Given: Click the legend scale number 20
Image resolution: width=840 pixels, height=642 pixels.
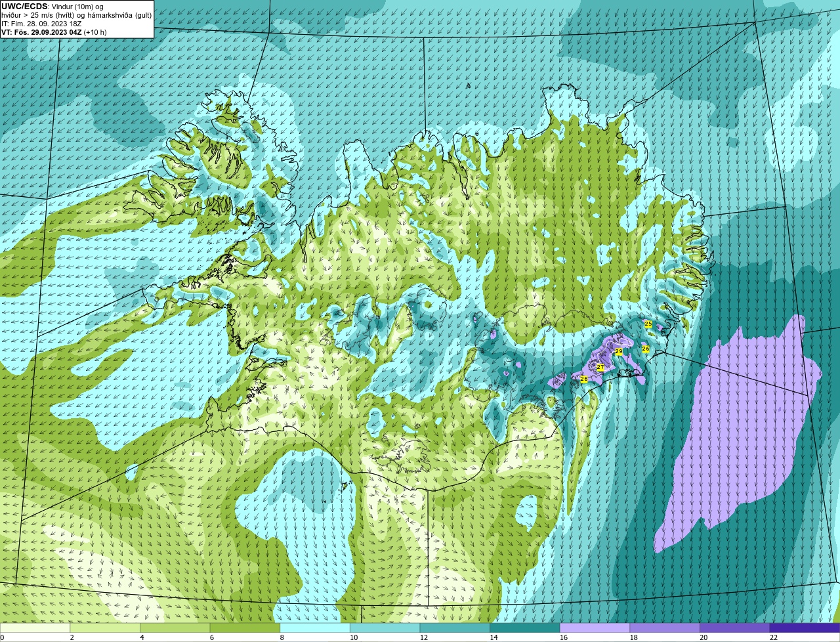Looking at the screenshot, I should click(x=703, y=637).
